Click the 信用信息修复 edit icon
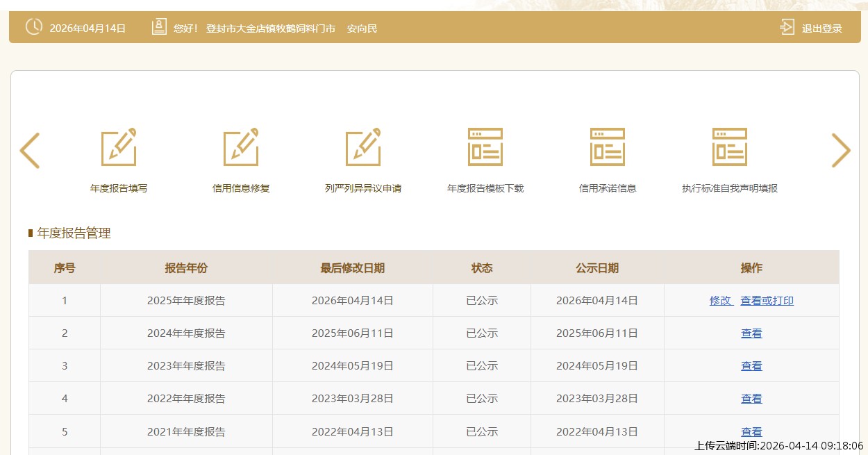Viewport: 868px width, 455px height. 241,147
